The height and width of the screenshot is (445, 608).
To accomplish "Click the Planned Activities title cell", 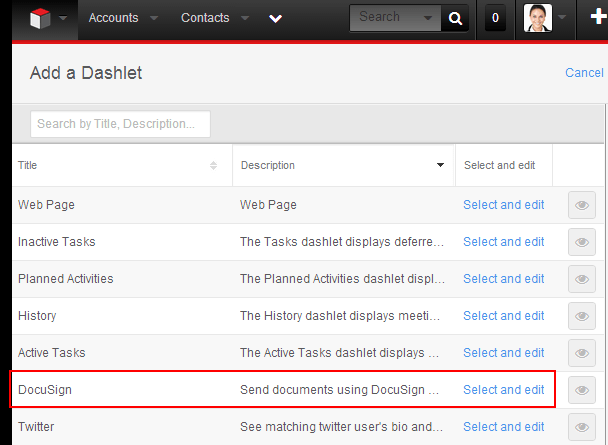I will [66, 279].
